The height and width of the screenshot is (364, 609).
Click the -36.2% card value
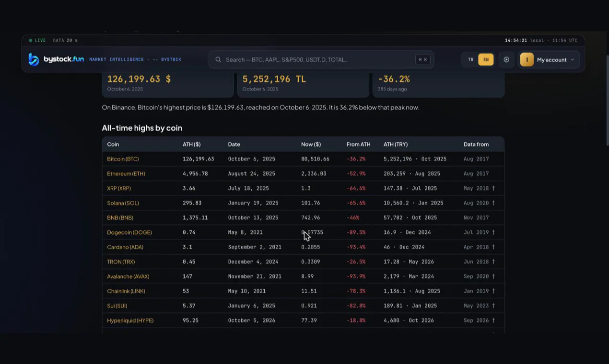tap(394, 79)
